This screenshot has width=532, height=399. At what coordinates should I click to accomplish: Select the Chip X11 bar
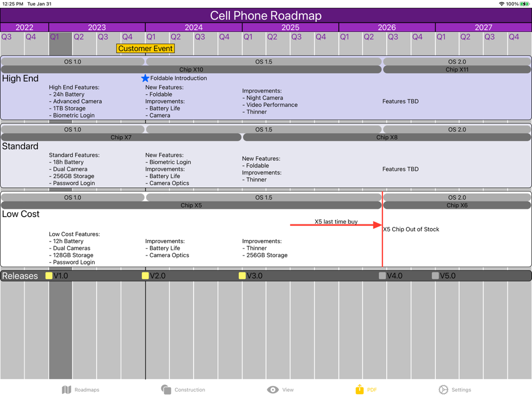point(457,70)
